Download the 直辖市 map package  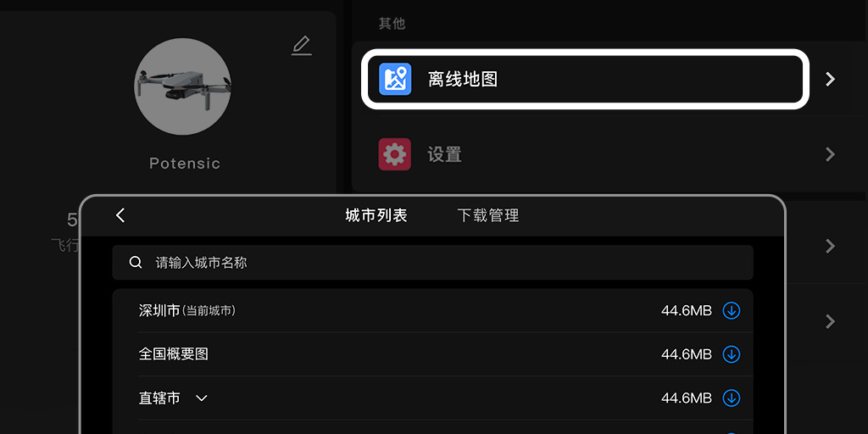(x=732, y=398)
